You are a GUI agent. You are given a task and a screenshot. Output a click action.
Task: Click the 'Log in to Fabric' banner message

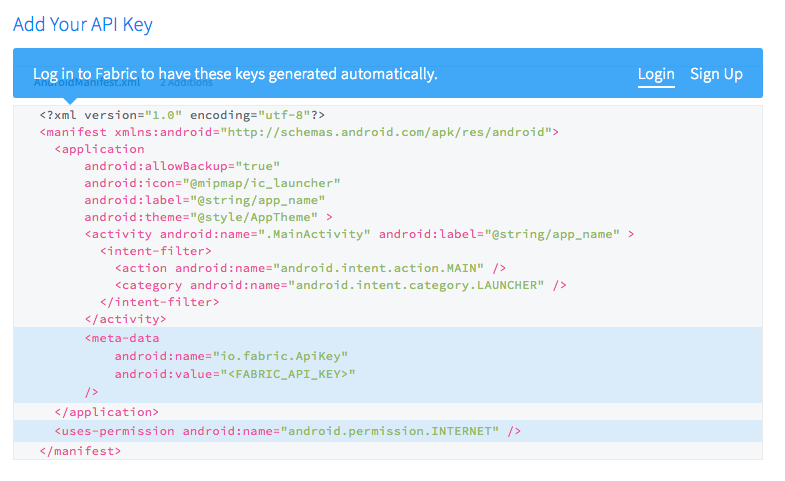(235, 74)
